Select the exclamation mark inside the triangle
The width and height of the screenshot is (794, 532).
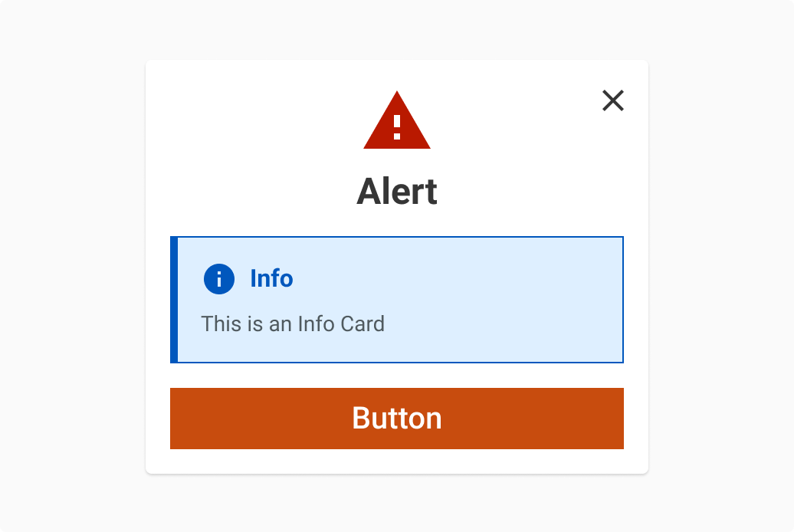tap(397, 127)
